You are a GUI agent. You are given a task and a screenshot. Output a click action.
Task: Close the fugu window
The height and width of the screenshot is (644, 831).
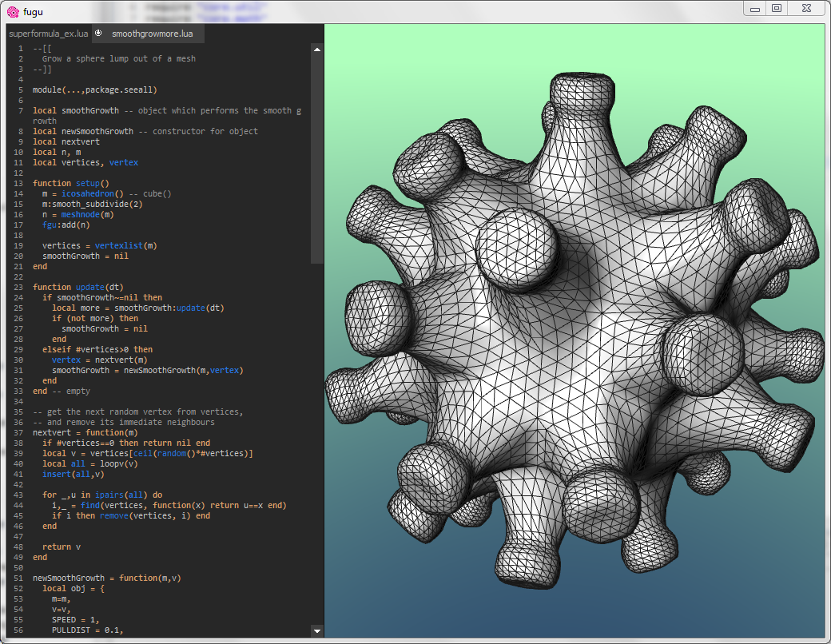805,8
